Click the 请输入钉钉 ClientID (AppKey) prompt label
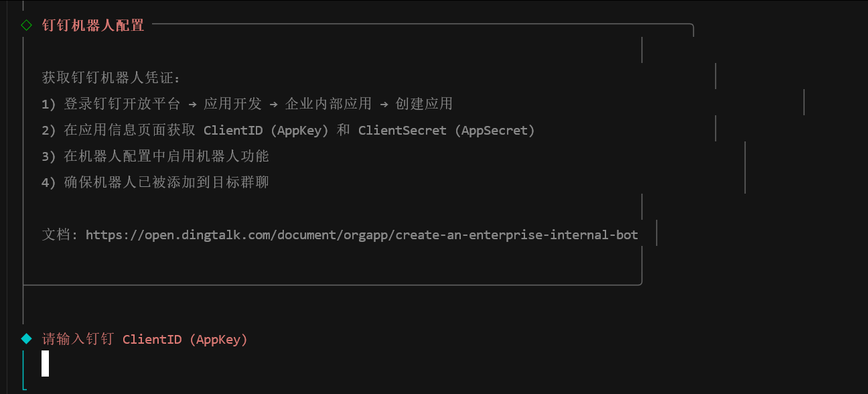The height and width of the screenshot is (394, 868). click(x=145, y=339)
